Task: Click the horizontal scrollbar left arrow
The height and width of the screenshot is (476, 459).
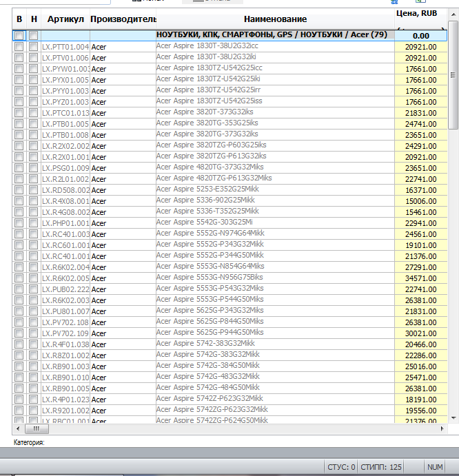Action: [x=18, y=428]
